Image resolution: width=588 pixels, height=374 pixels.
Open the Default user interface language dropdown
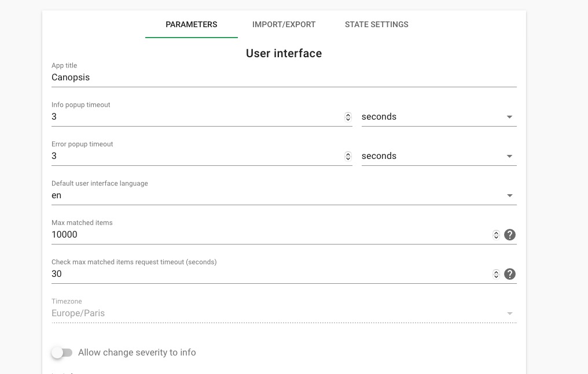(509, 195)
